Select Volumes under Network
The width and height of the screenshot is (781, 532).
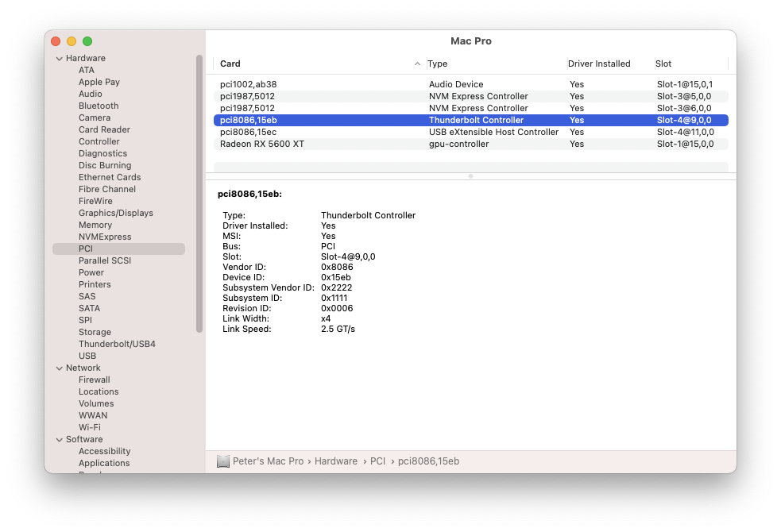pos(96,404)
